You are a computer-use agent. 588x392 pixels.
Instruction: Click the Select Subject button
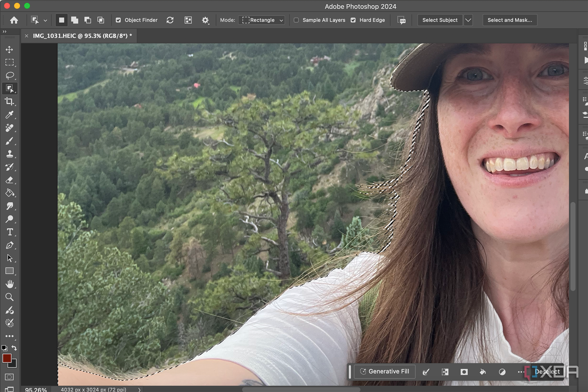[x=440, y=20]
